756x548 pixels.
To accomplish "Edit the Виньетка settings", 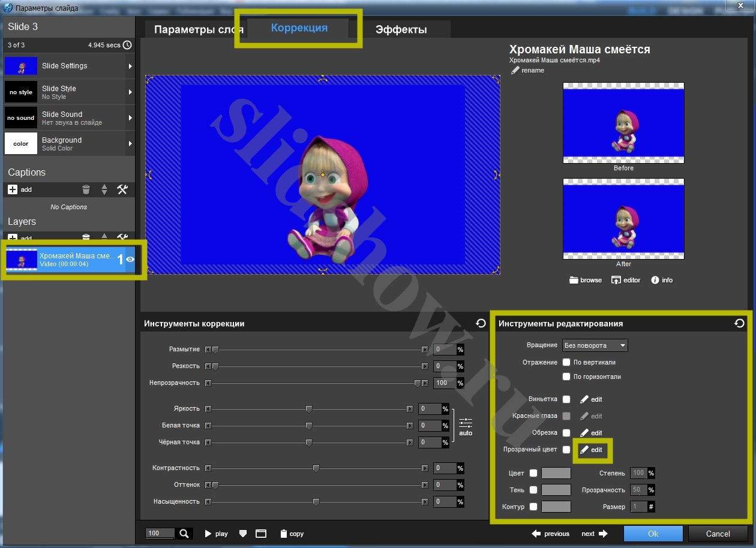I will point(591,399).
